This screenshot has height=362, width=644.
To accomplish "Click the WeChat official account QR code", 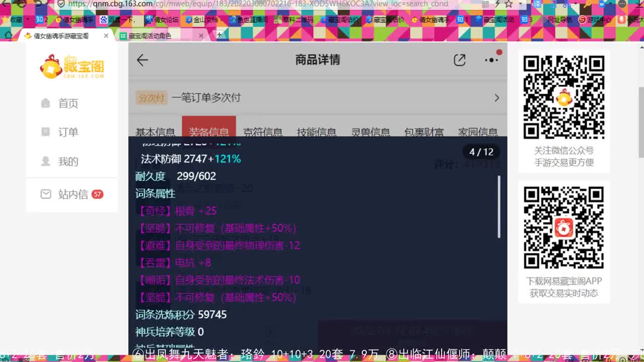I will 563,98.
